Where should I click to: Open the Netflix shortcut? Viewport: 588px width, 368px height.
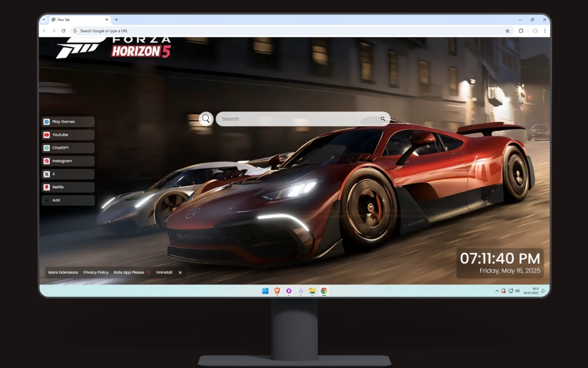(x=68, y=187)
